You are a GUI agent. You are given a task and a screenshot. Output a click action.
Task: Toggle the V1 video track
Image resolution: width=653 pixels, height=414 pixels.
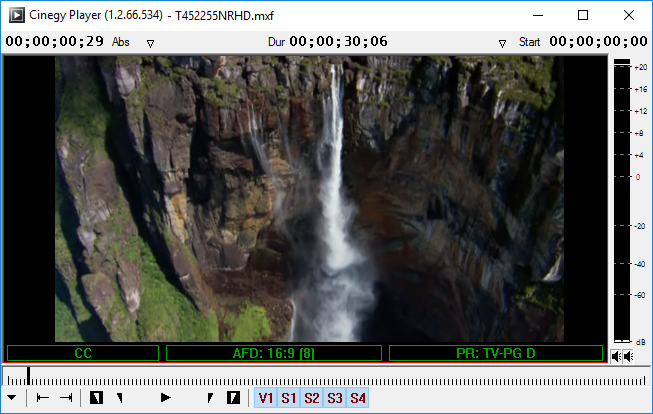pos(266,398)
